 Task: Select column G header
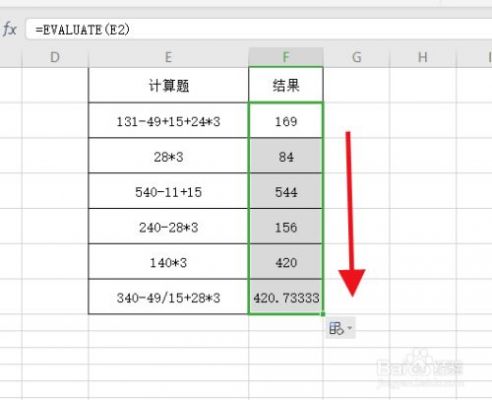pyautogui.click(x=356, y=57)
